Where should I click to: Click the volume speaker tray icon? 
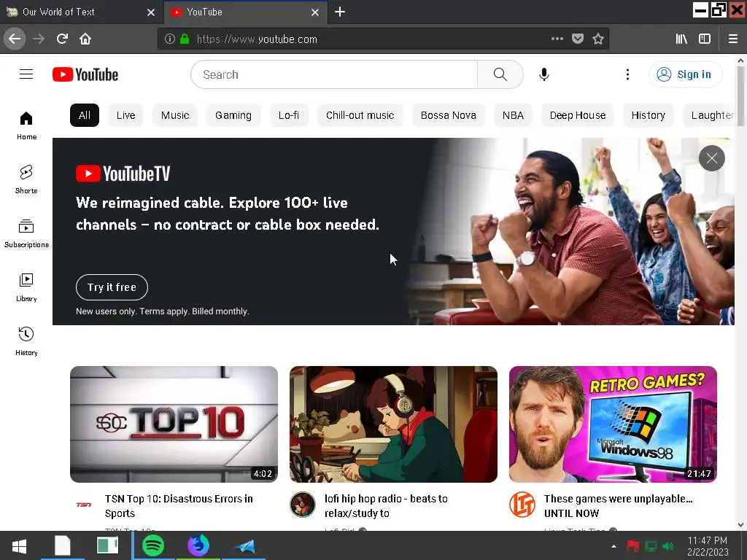668,546
